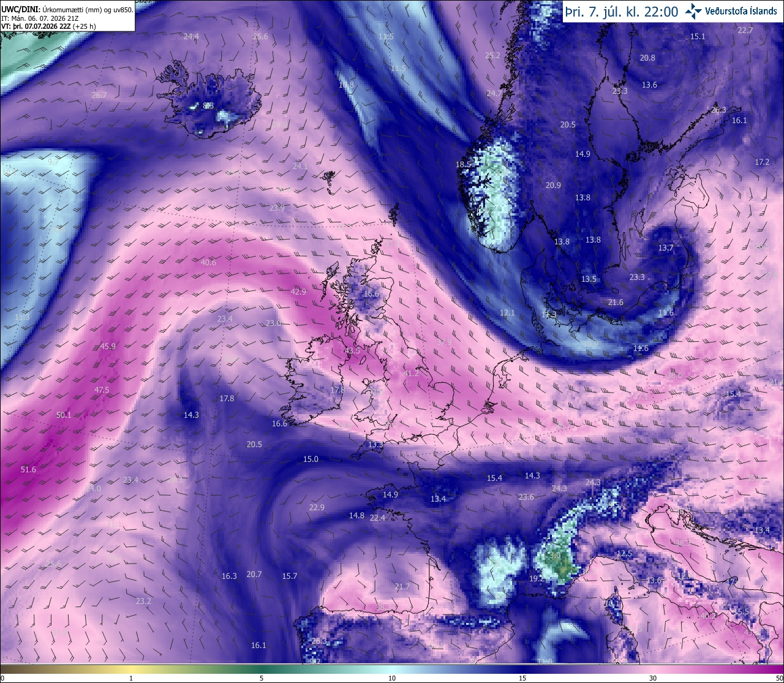Click the 40.6 value label on the map
The height and width of the screenshot is (683, 784).
[x=208, y=262]
